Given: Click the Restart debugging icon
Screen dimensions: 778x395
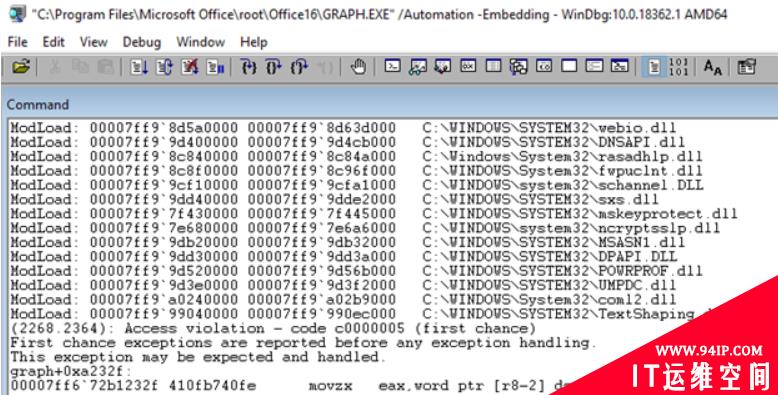Looking at the screenshot, I should 164,66.
